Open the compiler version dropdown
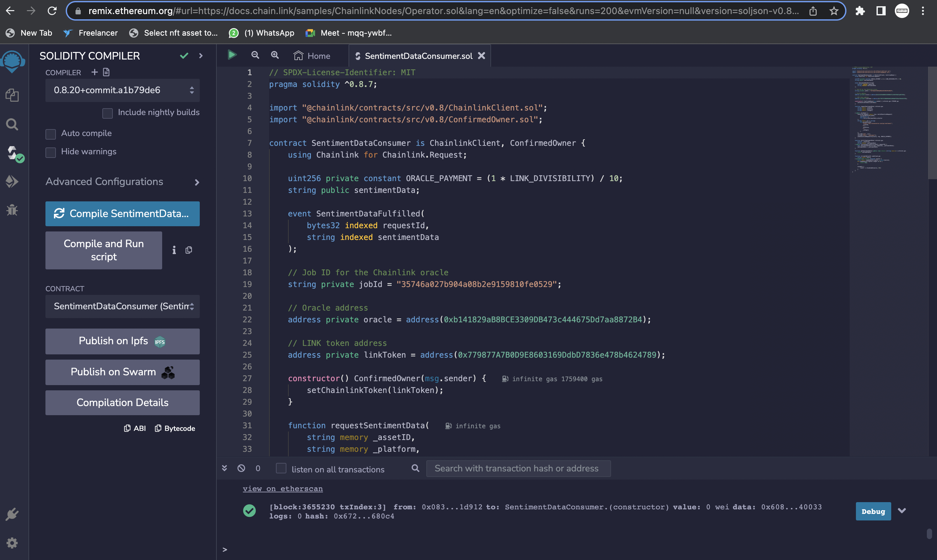The image size is (937, 560). 122,90
